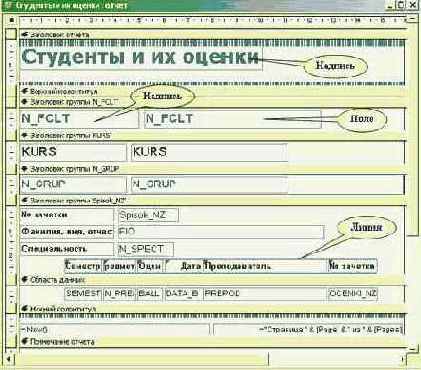This screenshot has width=421, height=370.
Task: Maximize the report design window
Action: point(401,5)
